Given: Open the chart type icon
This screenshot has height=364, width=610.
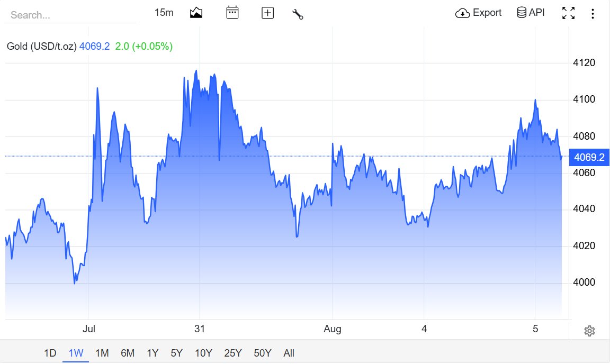Looking at the screenshot, I should click(196, 13).
